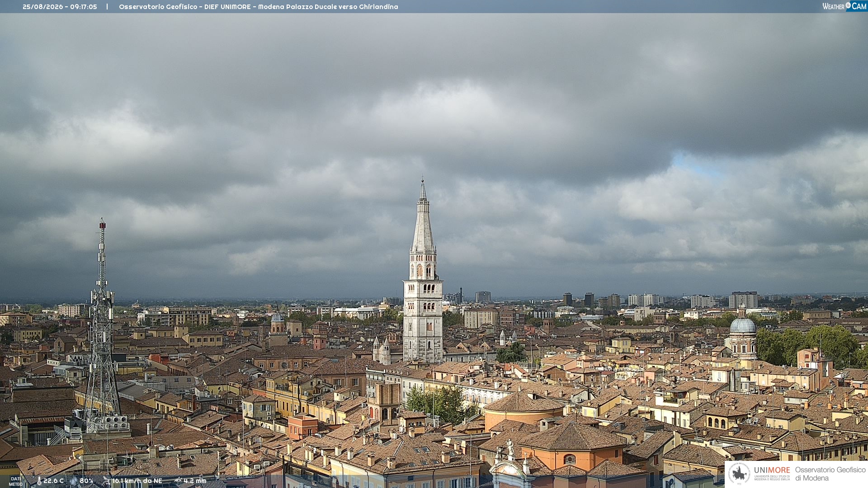Viewport: 868px width, 488px height.
Task: Click the 16.1 km/h da NE wind reading
Action: pyautogui.click(x=137, y=481)
